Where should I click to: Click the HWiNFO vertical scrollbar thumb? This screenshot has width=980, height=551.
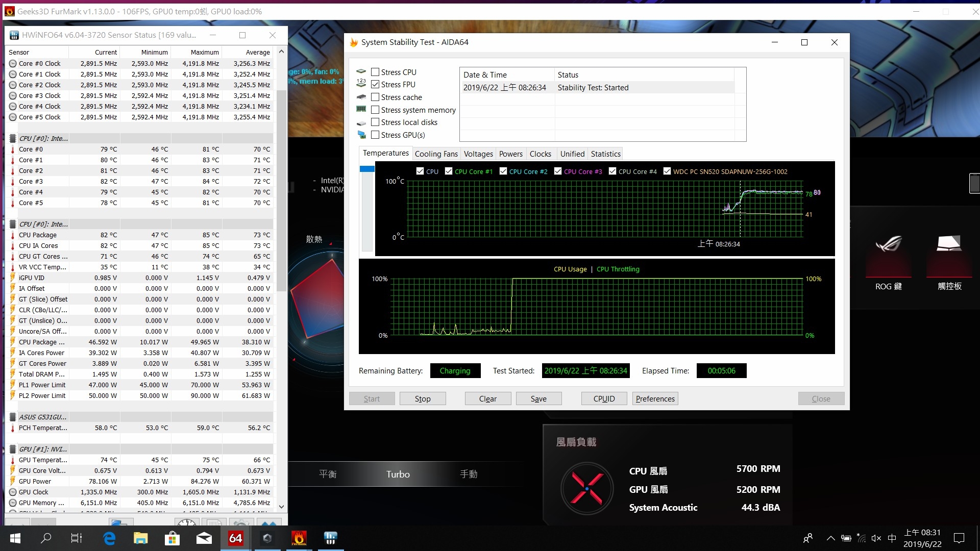(281, 190)
